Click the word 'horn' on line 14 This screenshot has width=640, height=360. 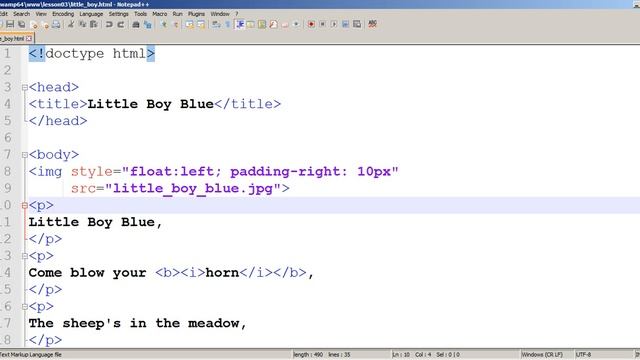[222, 273]
